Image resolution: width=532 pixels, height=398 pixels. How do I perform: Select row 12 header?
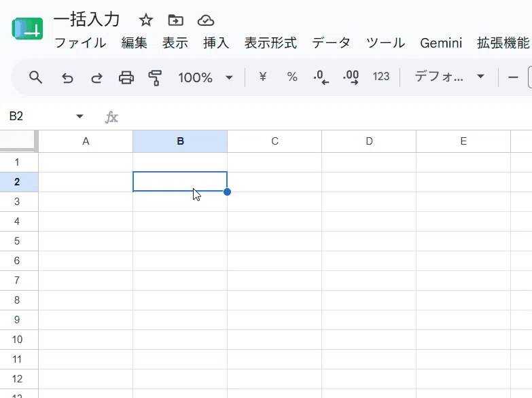(x=19, y=379)
